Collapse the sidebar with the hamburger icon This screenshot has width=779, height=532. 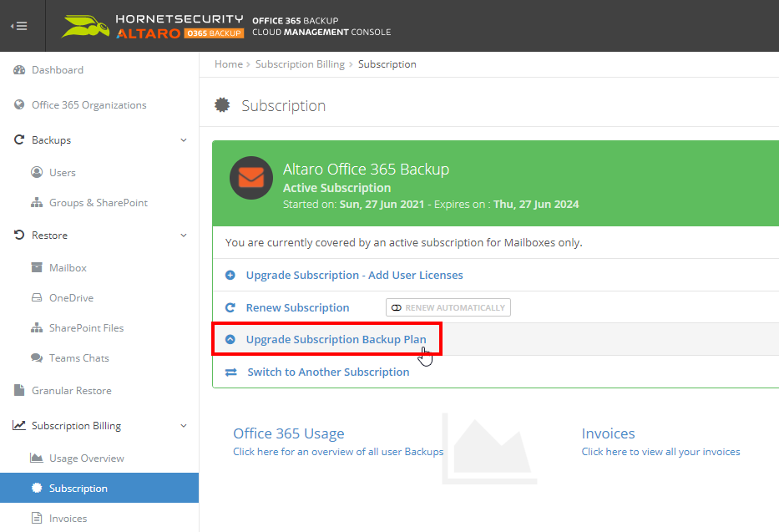click(18, 26)
